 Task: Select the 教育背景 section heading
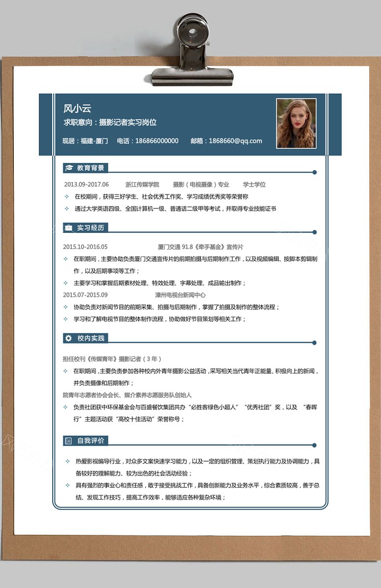click(x=91, y=167)
